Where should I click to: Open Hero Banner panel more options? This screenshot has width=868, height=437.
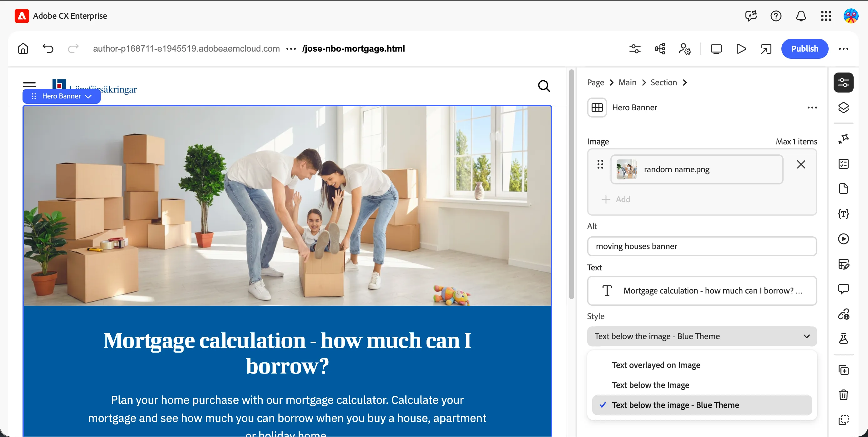pos(812,108)
